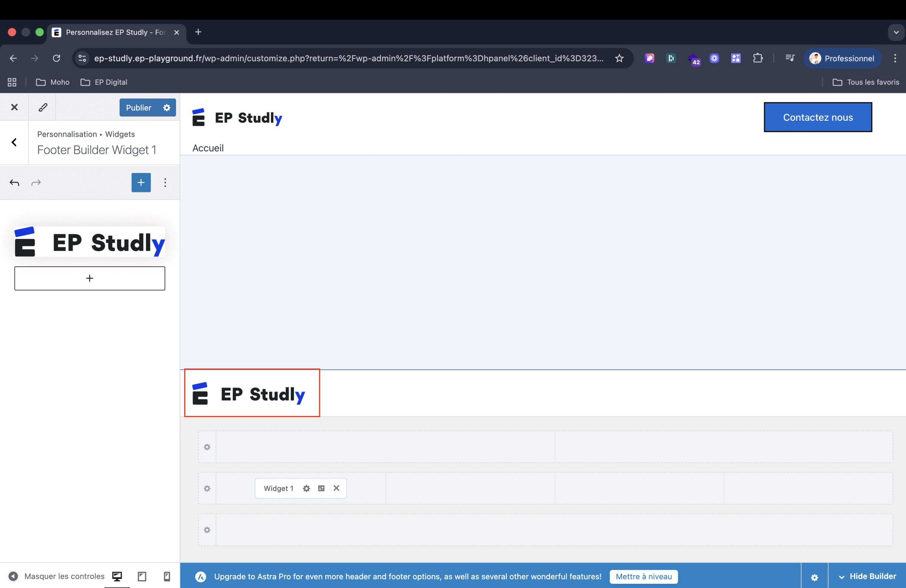This screenshot has height=588, width=906.
Task: Open widget editor options three-dot menu
Action: 165,183
